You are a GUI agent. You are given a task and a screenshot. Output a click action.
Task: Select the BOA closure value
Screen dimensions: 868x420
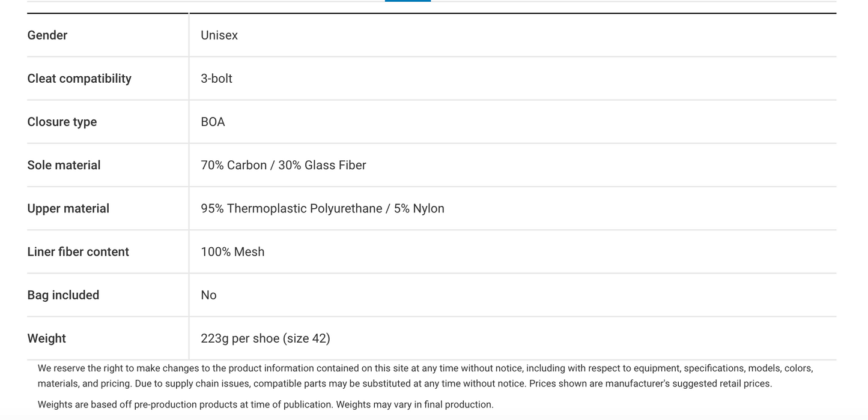[213, 122]
